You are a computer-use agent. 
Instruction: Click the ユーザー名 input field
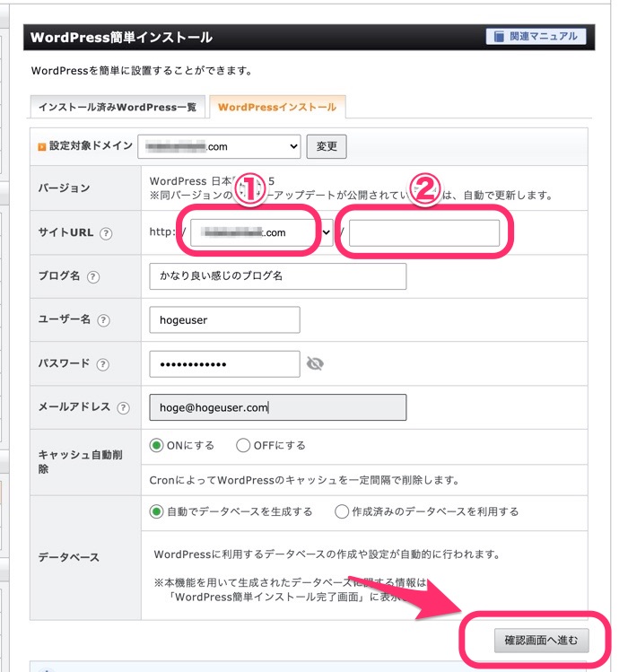(x=224, y=319)
